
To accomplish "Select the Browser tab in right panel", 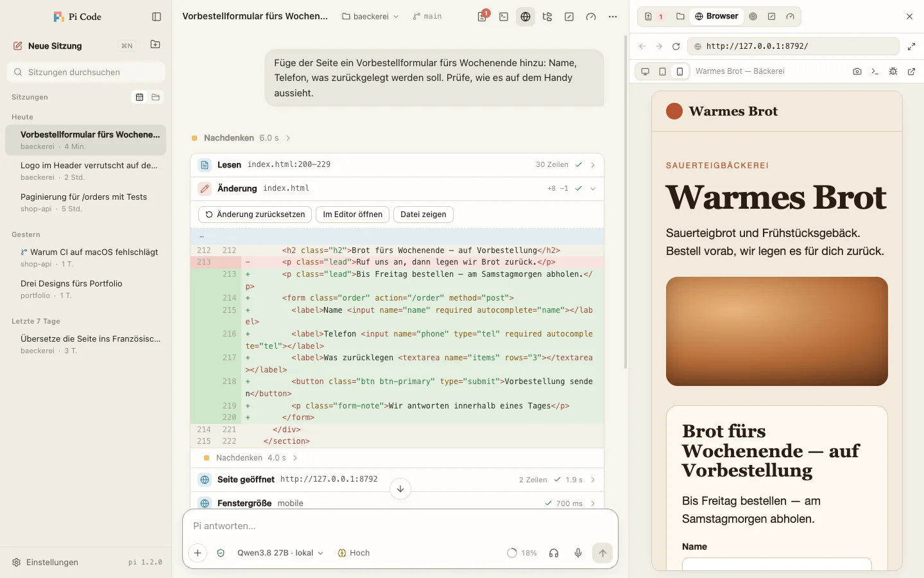I will point(717,17).
